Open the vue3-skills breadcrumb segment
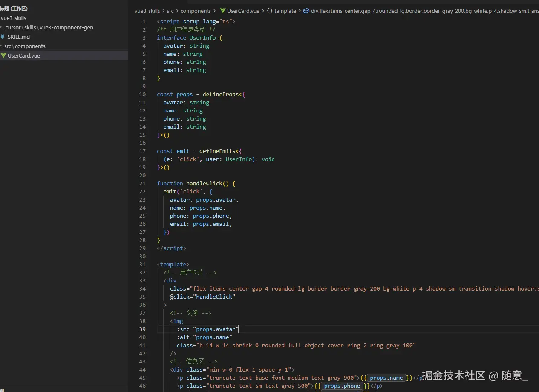 point(147,11)
